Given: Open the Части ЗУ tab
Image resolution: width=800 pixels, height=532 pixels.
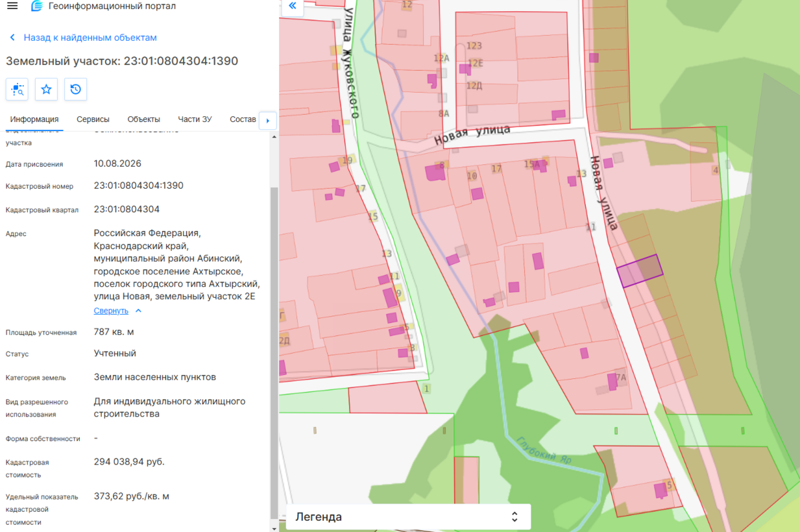Looking at the screenshot, I should click(x=195, y=119).
